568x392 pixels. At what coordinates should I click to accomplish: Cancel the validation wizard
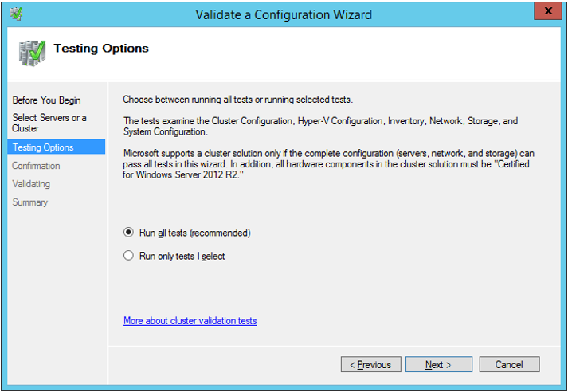509,364
